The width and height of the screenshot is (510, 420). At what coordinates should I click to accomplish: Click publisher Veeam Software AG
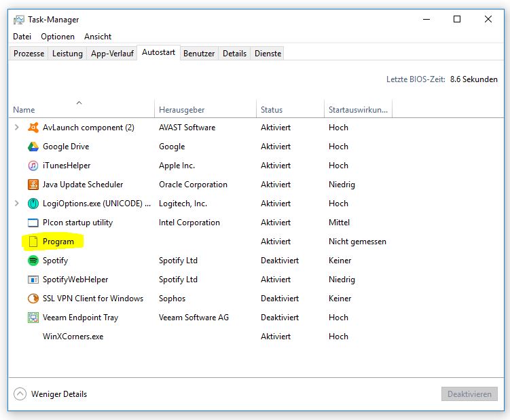click(194, 318)
